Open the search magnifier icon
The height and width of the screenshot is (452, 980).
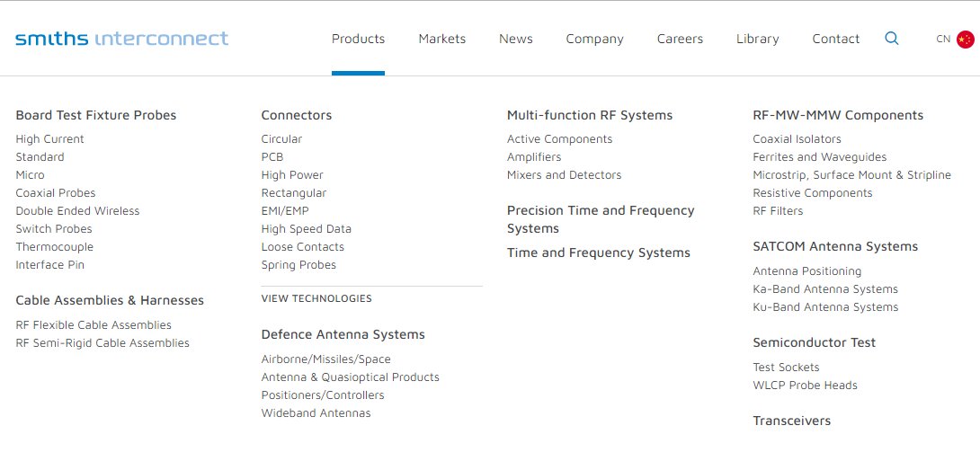892,39
